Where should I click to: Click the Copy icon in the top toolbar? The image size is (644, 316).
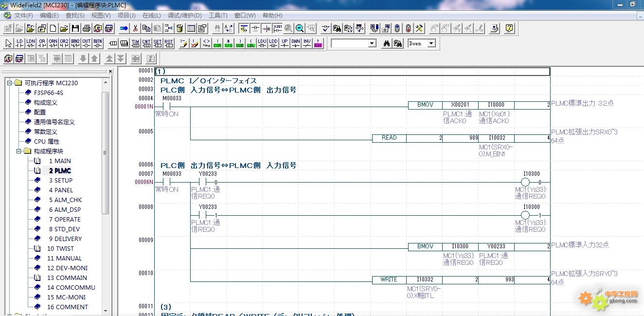pyautogui.click(x=146, y=28)
